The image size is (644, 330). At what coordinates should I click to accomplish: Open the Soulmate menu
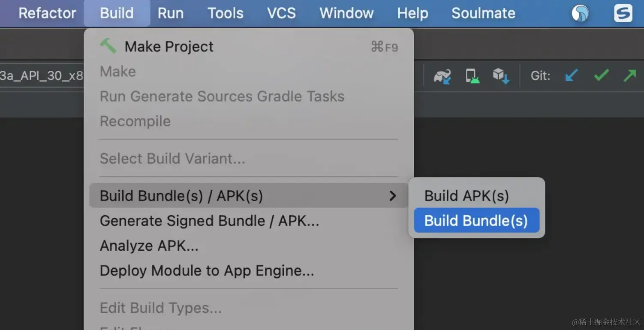(x=483, y=13)
